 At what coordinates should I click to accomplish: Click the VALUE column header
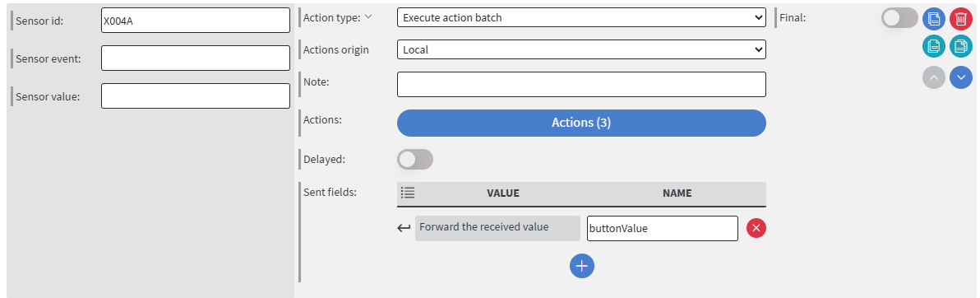(x=503, y=193)
